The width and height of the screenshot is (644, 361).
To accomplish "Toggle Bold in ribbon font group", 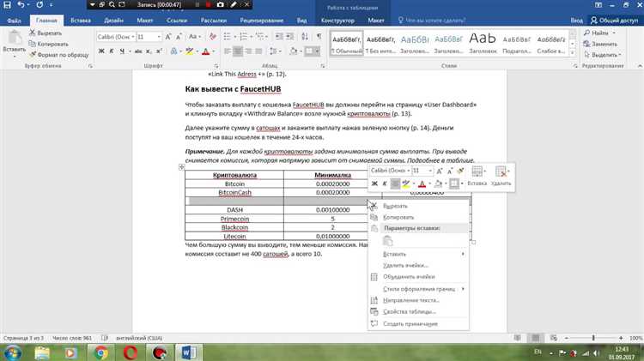I will [101, 51].
